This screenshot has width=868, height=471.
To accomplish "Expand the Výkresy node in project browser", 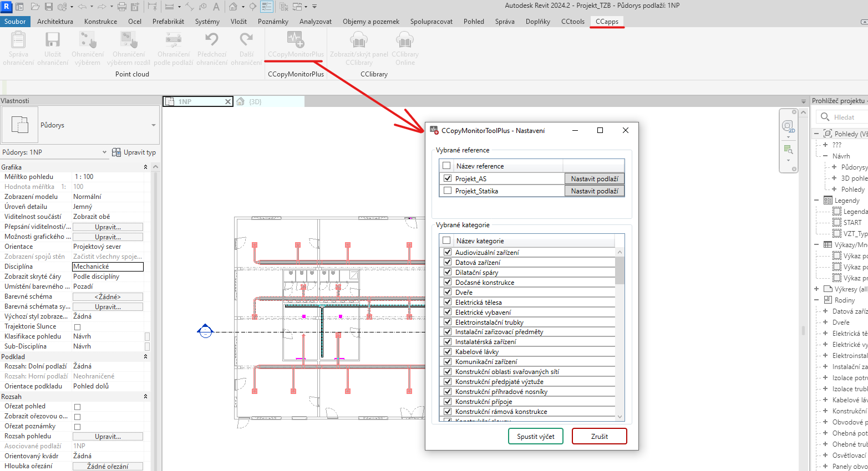I will pos(816,289).
